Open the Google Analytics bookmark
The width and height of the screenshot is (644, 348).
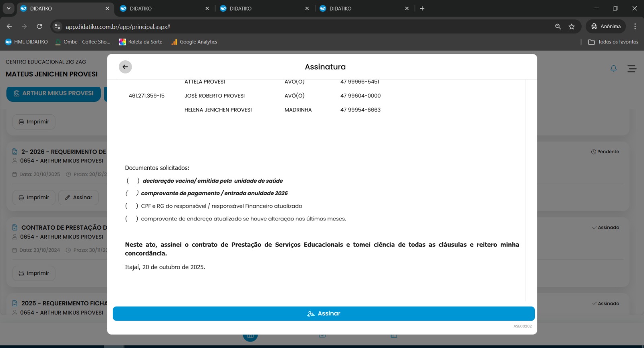[x=194, y=42]
